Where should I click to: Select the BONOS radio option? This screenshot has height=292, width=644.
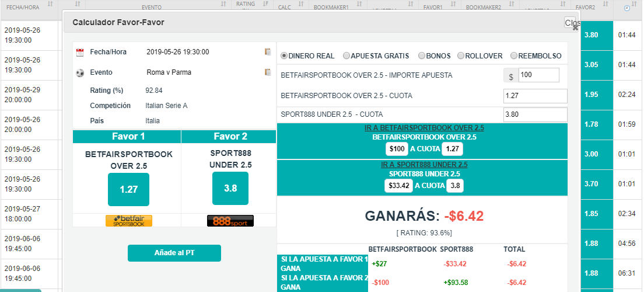[x=421, y=55]
